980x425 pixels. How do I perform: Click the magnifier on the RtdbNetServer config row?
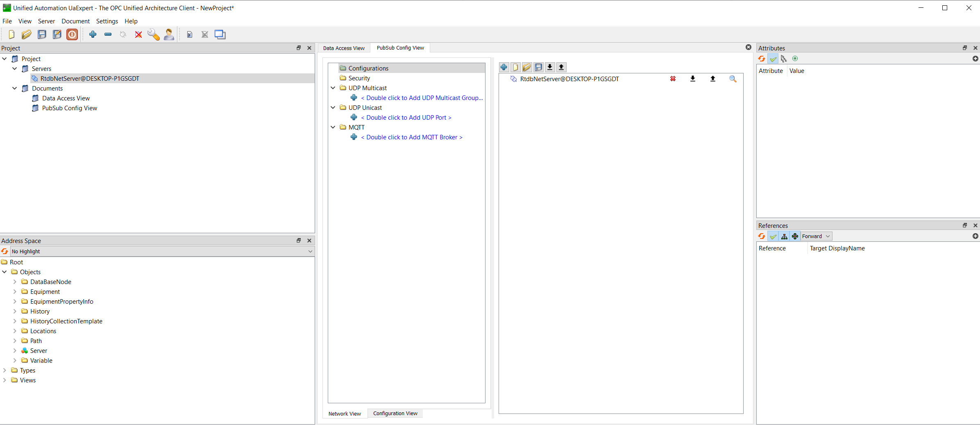[x=733, y=79]
